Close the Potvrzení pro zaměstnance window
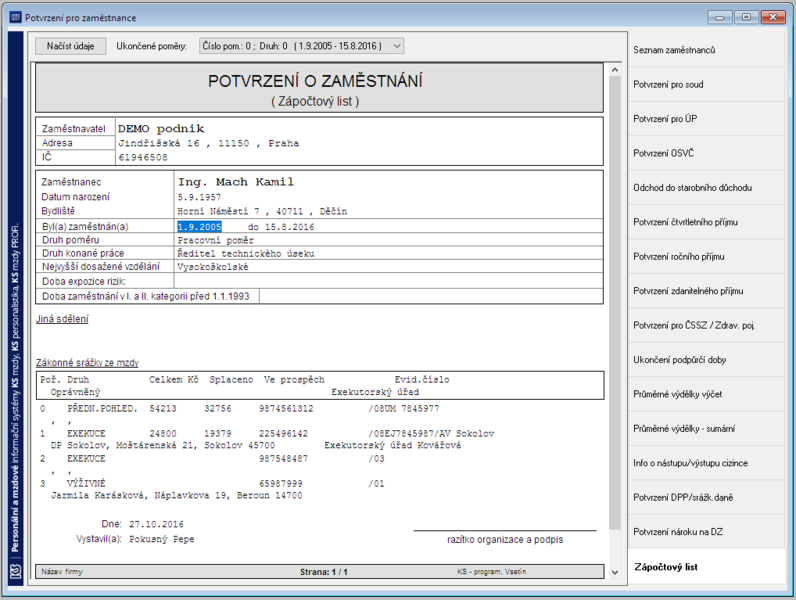Image resolution: width=796 pixels, height=600 pixels. [773, 17]
